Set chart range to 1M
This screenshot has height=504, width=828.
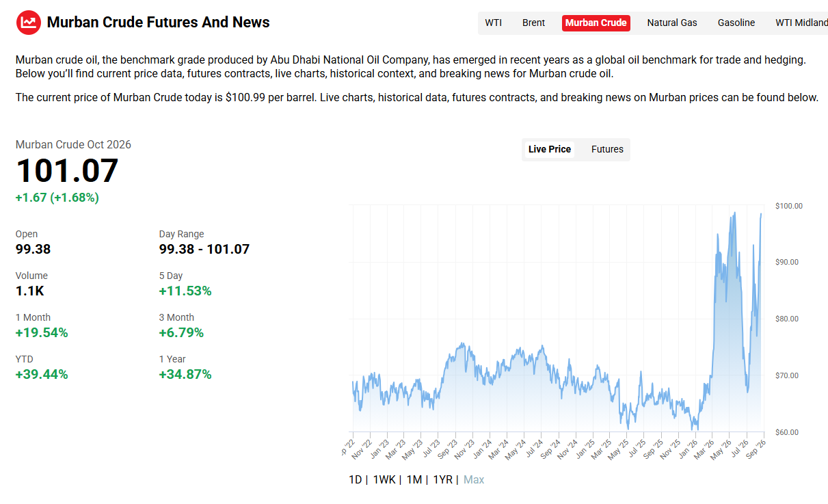[414, 480]
